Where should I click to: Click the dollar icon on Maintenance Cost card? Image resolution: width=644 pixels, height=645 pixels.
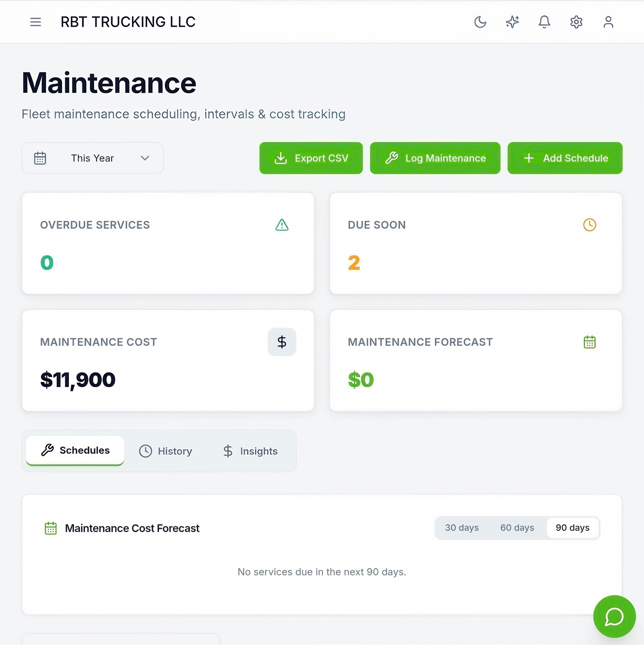pyautogui.click(x=282, y=342)
